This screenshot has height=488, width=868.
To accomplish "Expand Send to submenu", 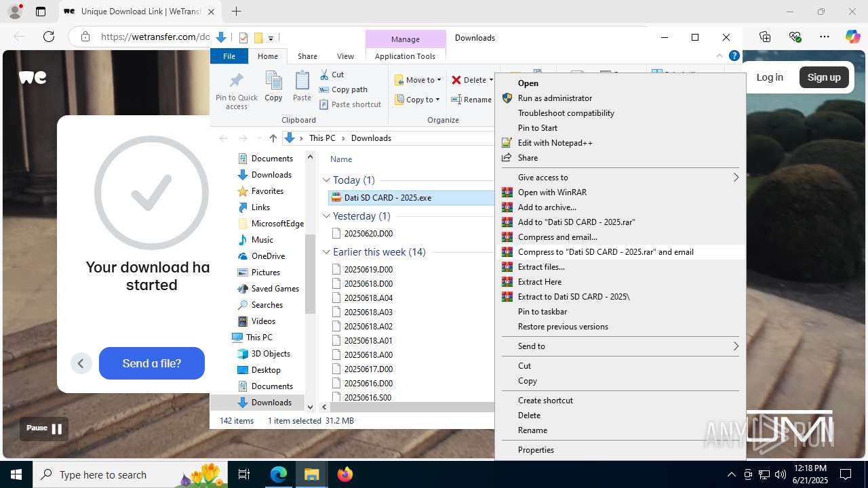I will coord(620,346).
